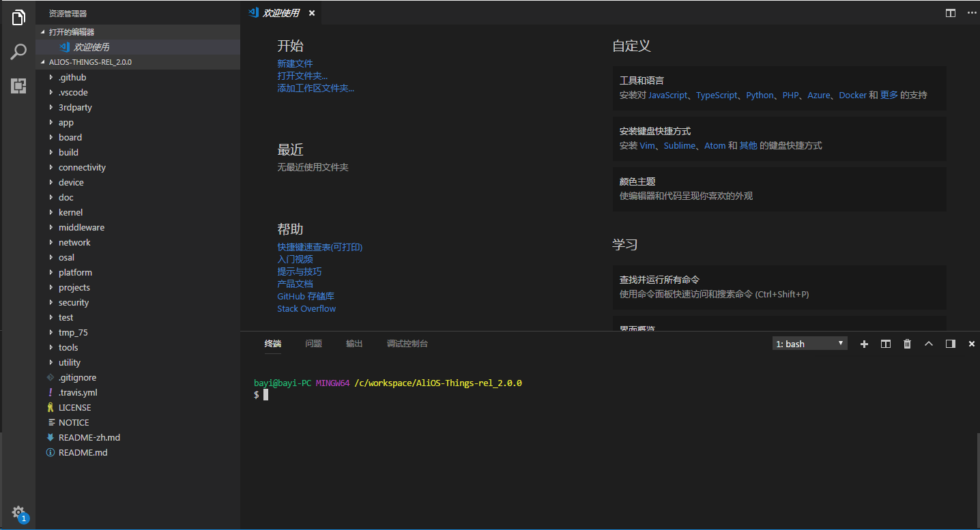This screenshot has width=980, height=530.
Task: Switch to the 终端 panel tab
Action: pos(273,344)
